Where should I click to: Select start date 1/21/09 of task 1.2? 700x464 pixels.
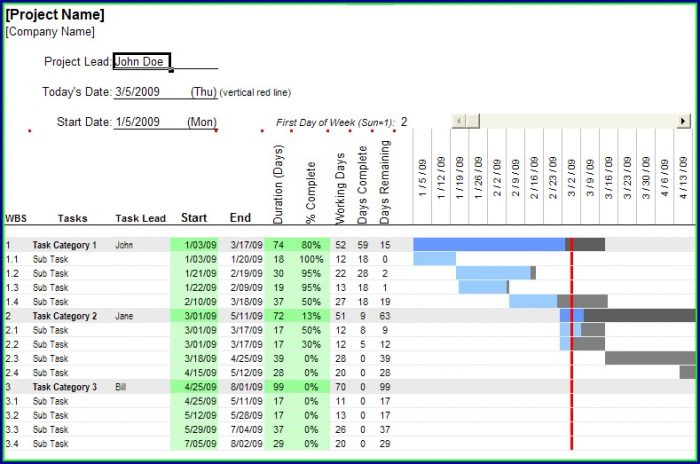pyautogui.click(x=200, y=273)
